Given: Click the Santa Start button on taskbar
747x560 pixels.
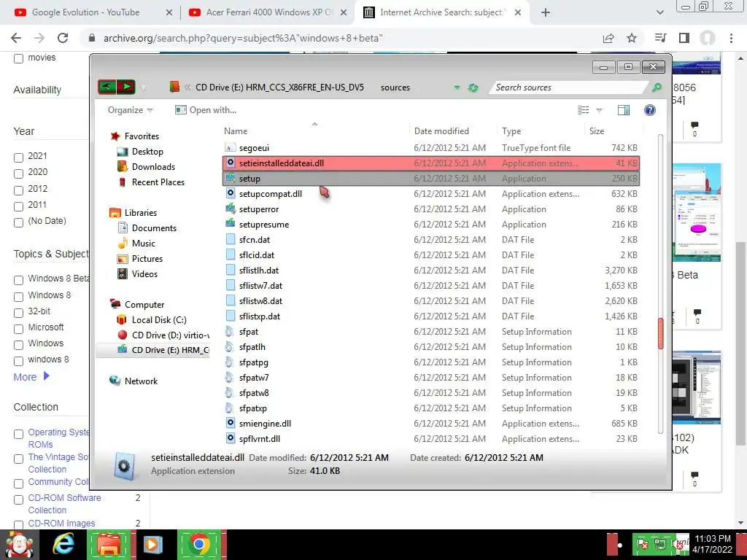Looking at the screenshot, I should 19,545.
